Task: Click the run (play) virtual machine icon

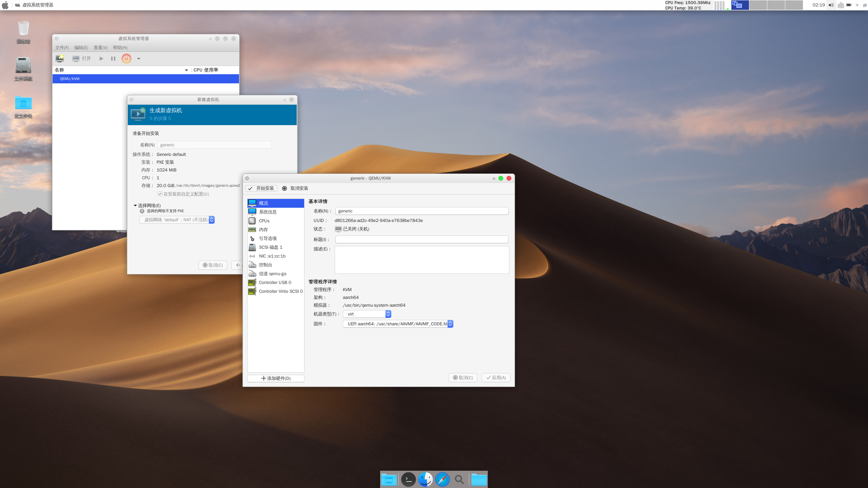Action: 101,59
